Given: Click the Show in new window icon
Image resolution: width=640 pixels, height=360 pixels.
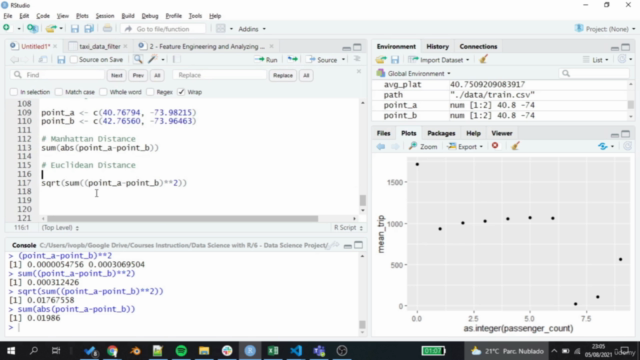Looking at the screenshot, I should [x=42, y=60].
